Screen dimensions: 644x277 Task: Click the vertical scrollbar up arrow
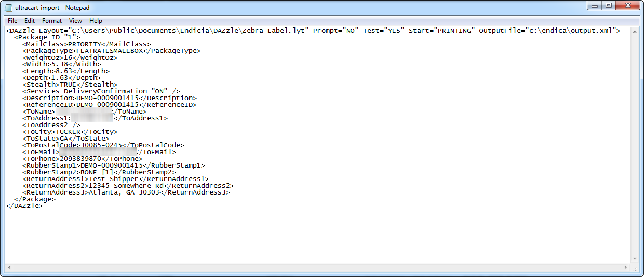coord(635,31)
